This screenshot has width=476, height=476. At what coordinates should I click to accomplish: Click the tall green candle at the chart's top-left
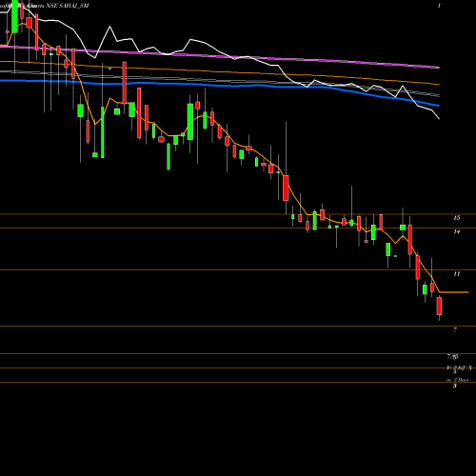click(x=14, y=16)
